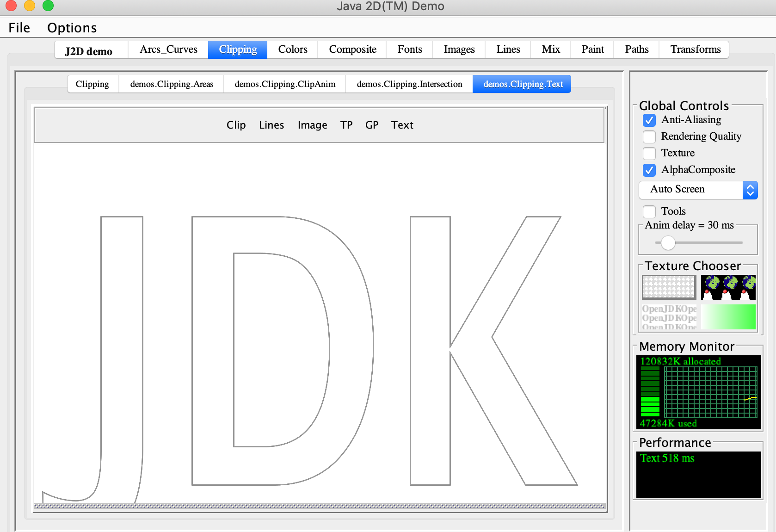Turn on the Texture checkbox
The image size is (776, 532).
pyautogui.click(x=649, y=154)
